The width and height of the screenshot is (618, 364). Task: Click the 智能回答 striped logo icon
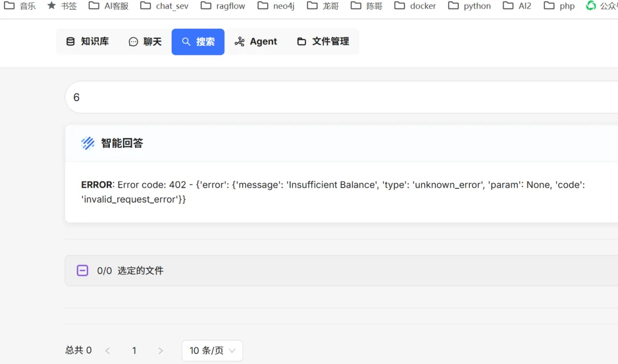(88, 143)
